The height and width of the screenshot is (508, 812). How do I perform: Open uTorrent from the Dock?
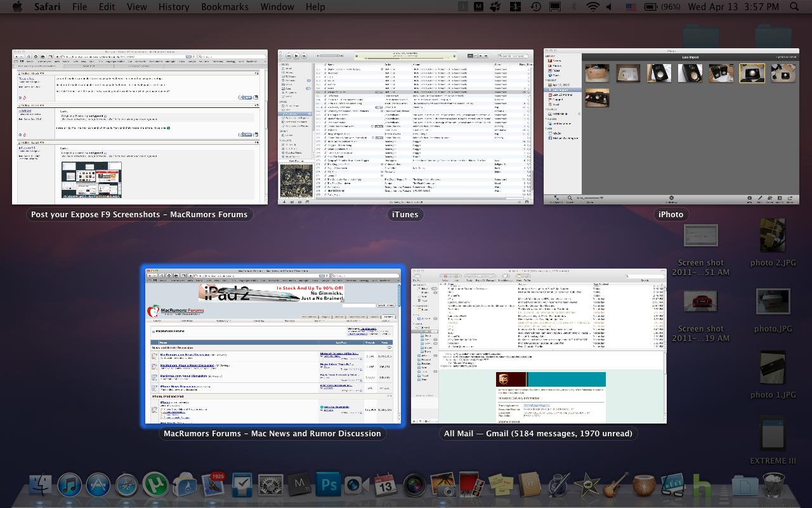pyautogui.click(x=155, y=485)
